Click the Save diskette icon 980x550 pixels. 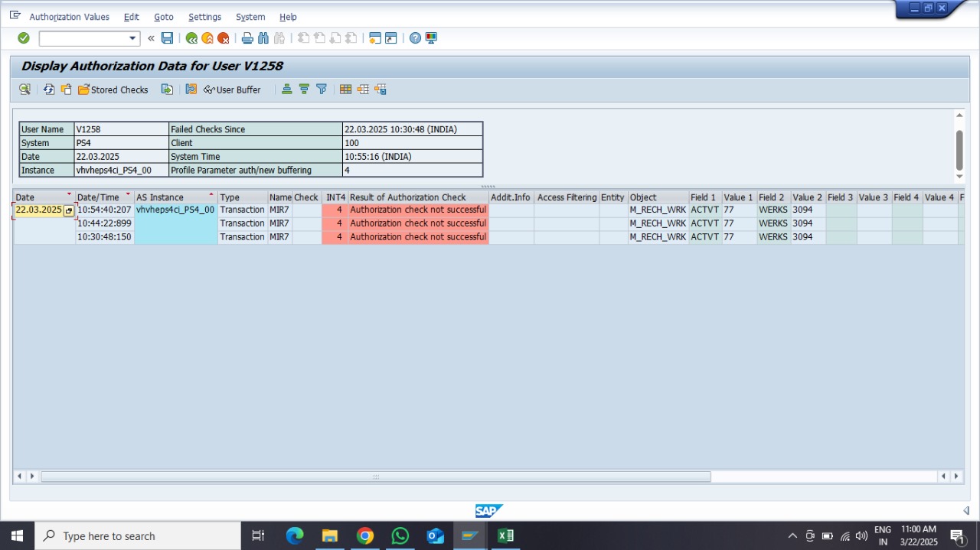167,38
